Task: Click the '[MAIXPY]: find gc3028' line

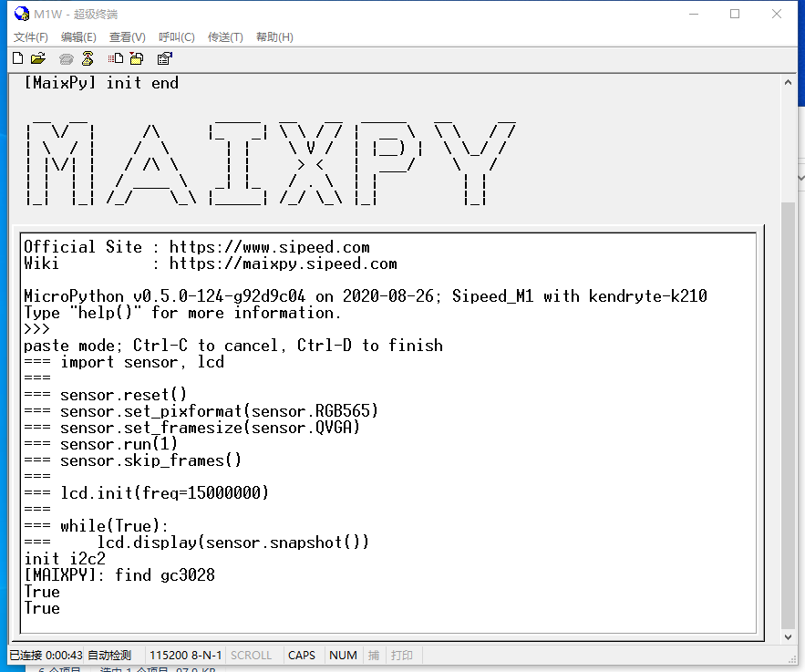Action: point(119,575)
